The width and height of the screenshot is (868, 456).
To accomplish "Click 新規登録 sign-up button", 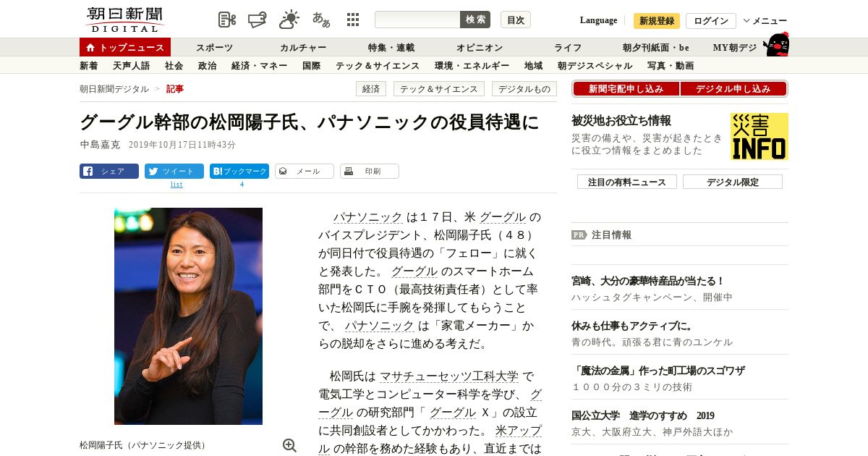I will [657, 21].
